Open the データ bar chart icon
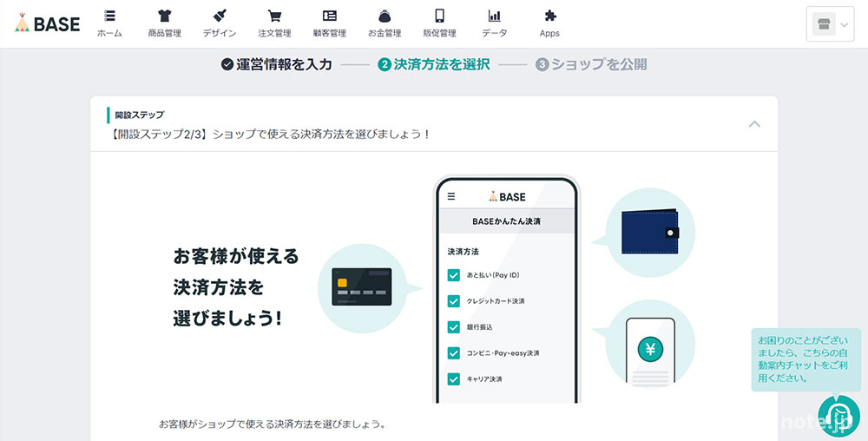This screenshot has width=868, height=441. point(495,16)
